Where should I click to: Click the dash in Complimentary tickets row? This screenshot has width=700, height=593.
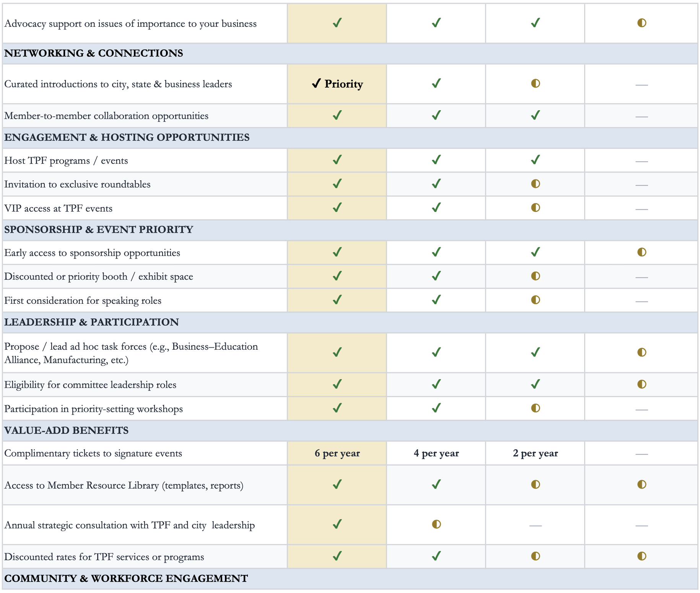coord(642,454)
